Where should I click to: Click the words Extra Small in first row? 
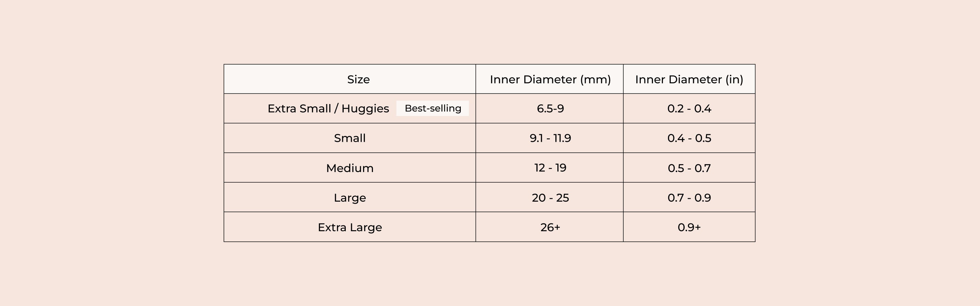click(x=299, y=109)
